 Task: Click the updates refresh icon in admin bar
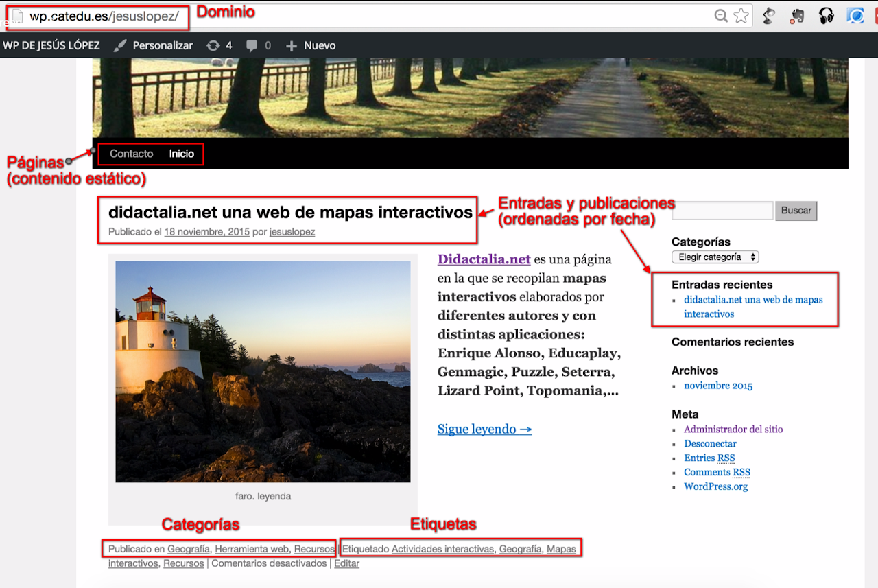pyautogui.click(x=213, y=45)
